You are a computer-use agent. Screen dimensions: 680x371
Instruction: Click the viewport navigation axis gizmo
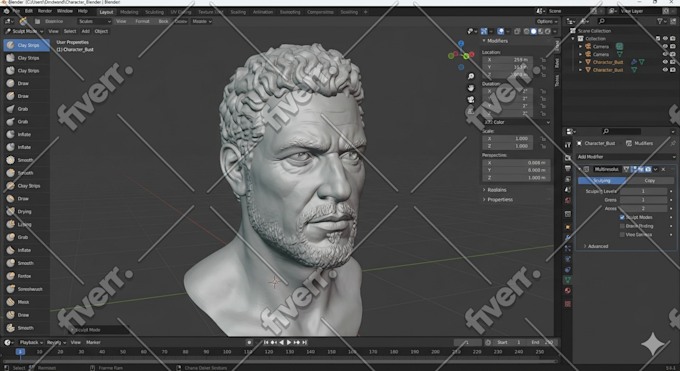[x=461, y=55]
